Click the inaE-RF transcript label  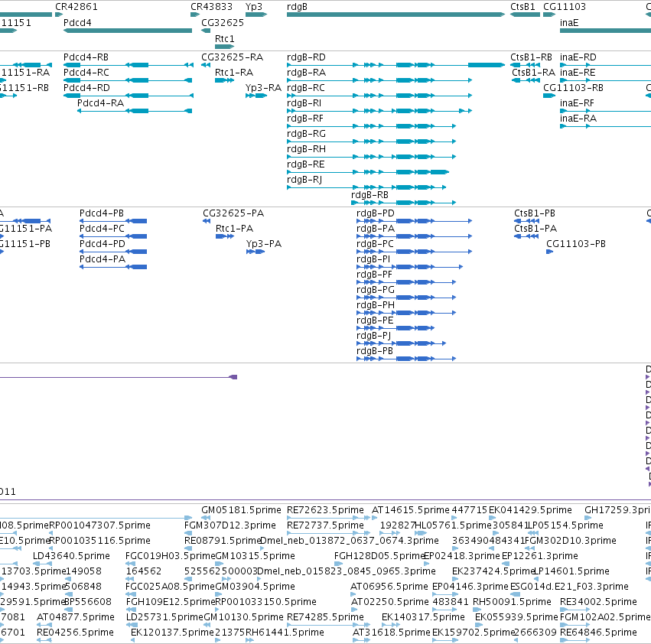(577, 102)
